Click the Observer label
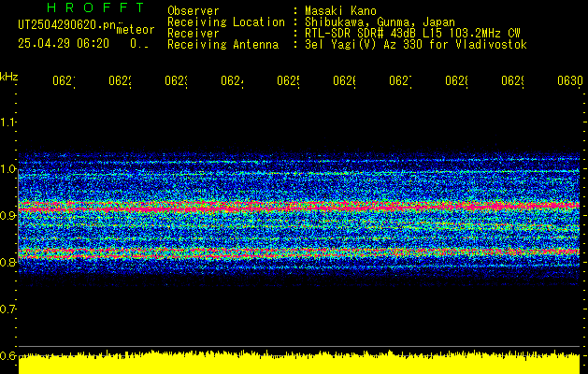This screenshot has height=374, width=588. (x=194, y=10)
